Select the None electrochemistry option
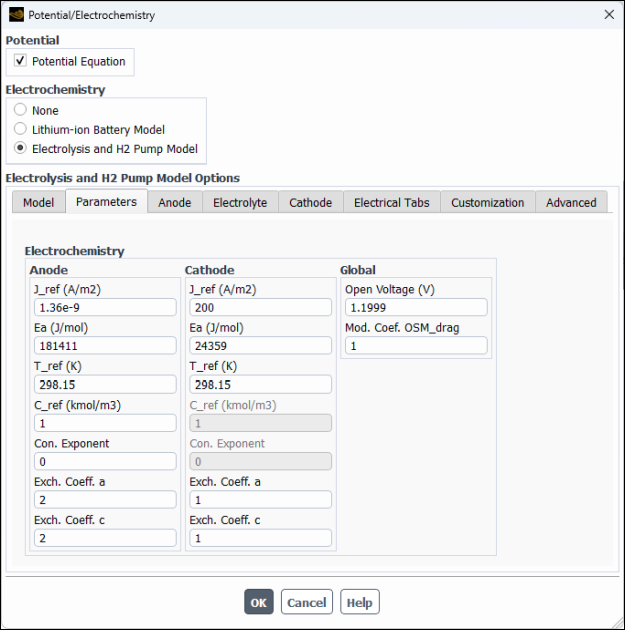 tap(20, 110)
